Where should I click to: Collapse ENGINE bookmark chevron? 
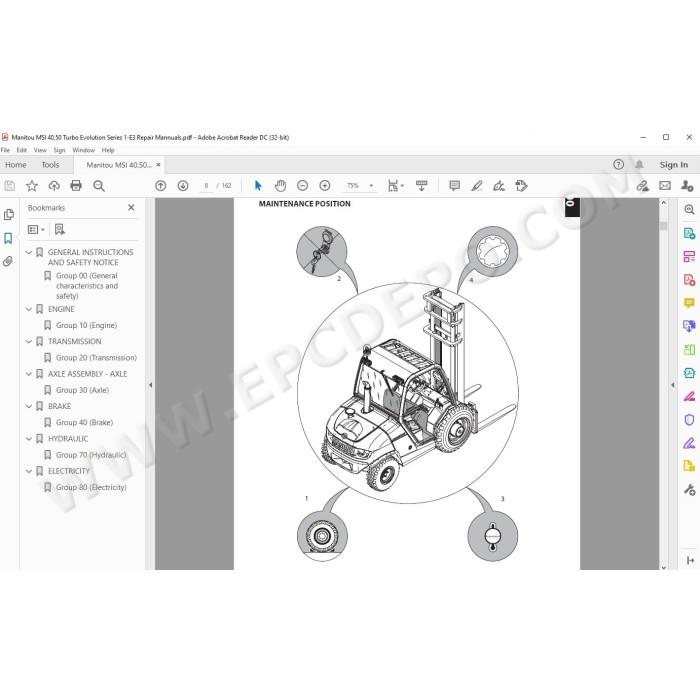point(29,309)
